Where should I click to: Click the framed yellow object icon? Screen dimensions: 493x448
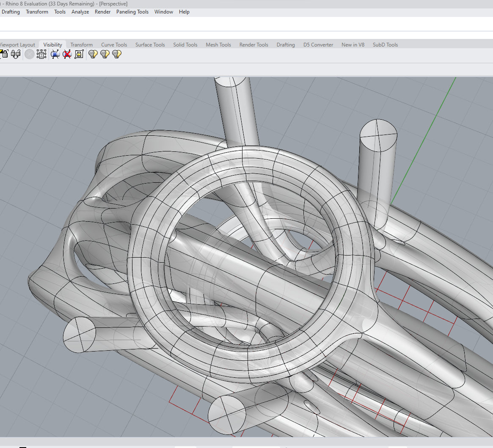pyautogui.click(x=79, y=54)
